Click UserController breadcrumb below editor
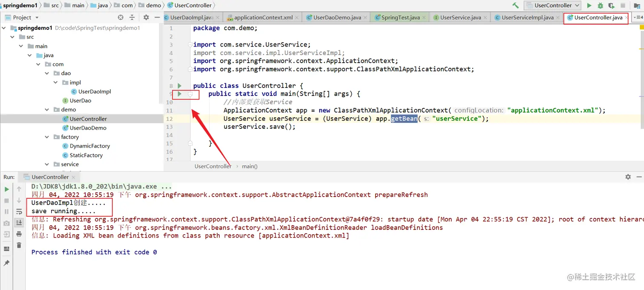Viewport: 644px width, 290px height. coord(213,166)
